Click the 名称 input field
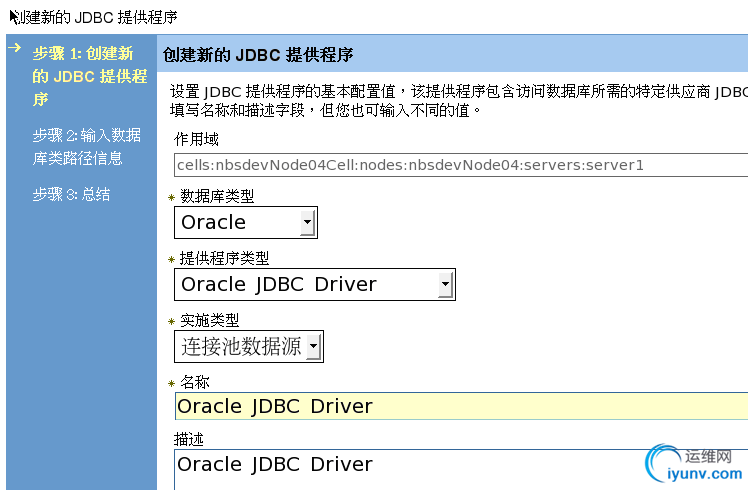 point(461,406)
